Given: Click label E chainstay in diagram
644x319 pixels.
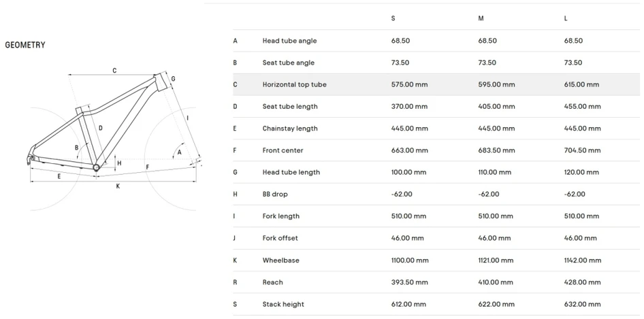Looking at the screenshot, I should [x=59, y=176].
